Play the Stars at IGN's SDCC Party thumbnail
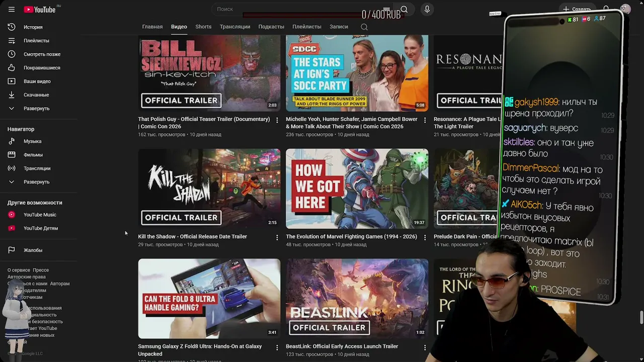 [357, 73]
